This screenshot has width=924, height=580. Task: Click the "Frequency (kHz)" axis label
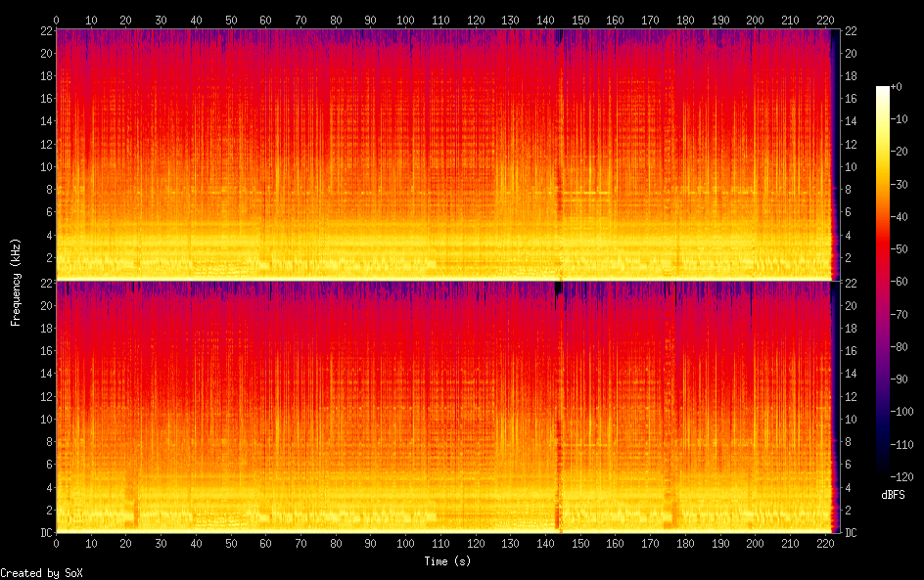(16, 281)
